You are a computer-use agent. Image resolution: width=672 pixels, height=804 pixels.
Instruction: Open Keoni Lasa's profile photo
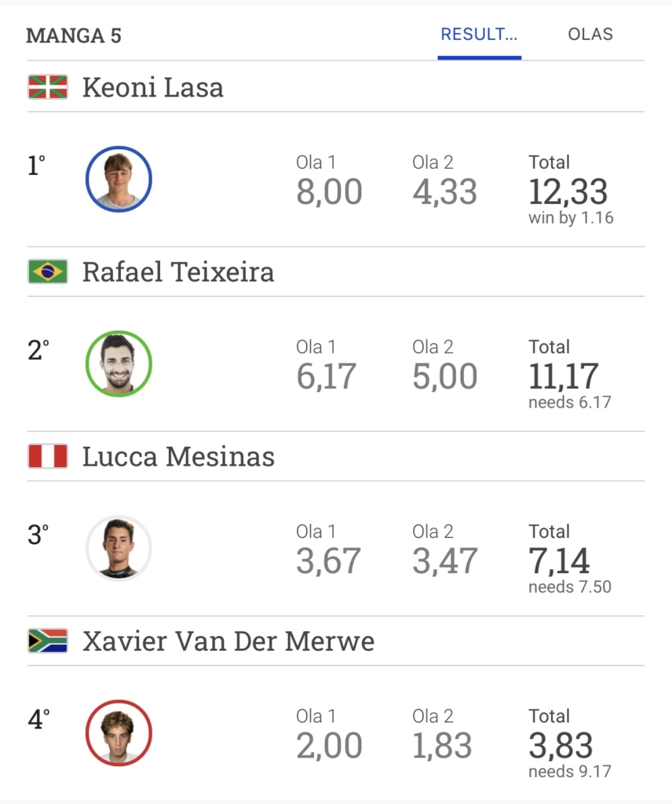119,179
